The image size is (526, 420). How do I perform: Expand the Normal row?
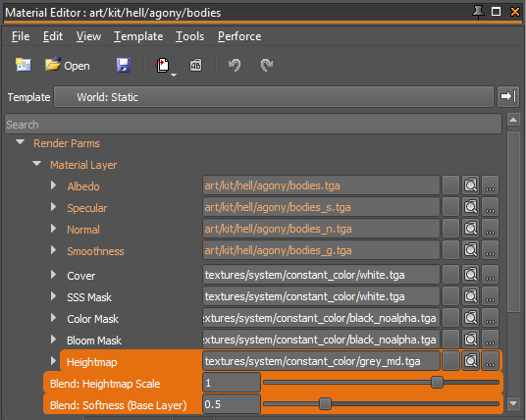53,229
